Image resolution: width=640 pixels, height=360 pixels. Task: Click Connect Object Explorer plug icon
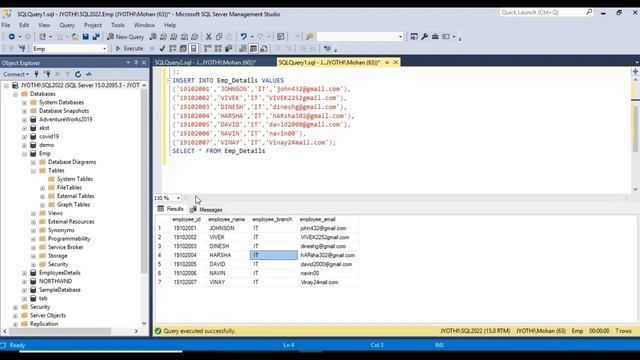click(x=37, y=74)
